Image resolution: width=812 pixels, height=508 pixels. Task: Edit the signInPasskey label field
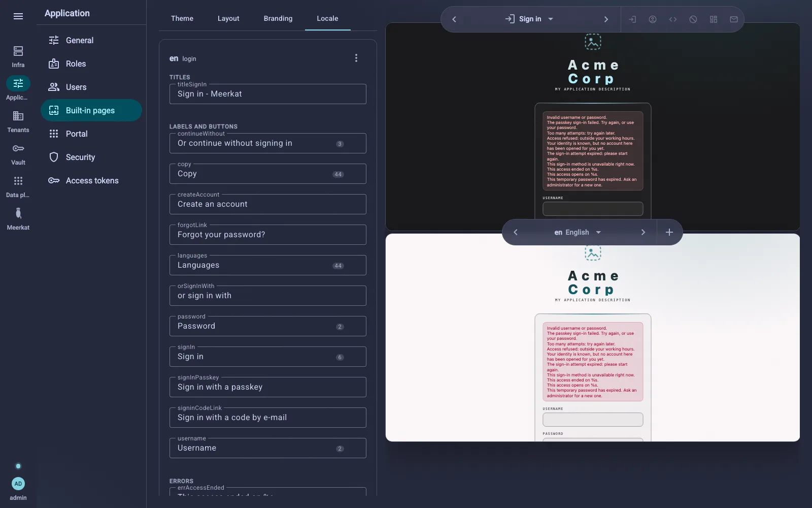268,387
